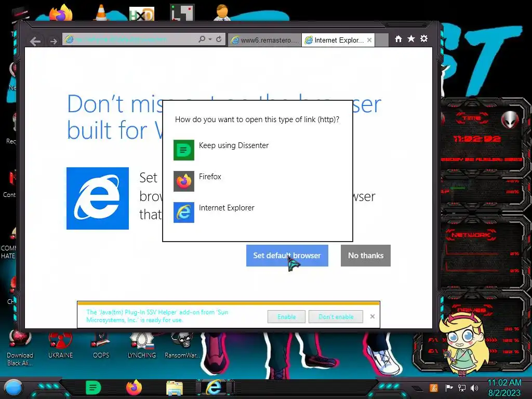
Task: Open the Download Black Ali... desktop icon
Action: [20, 348]
